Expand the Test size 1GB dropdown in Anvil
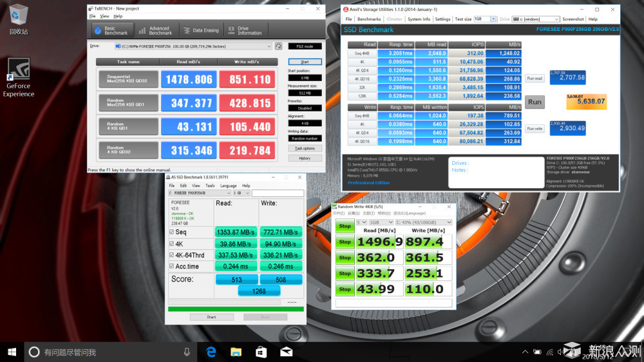 point(493,19)
